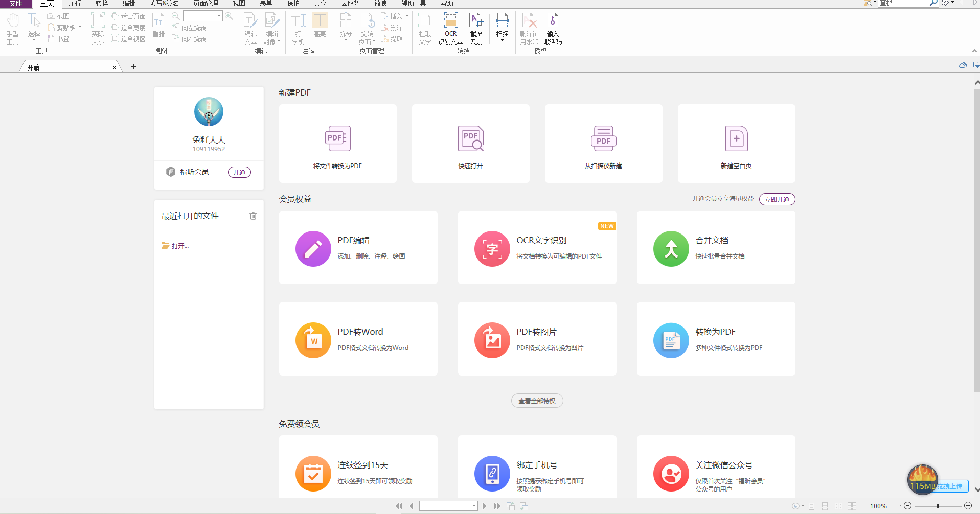The width and height of the screenshot is (980, 514).
Task: Open the page number dropdown in status bar
Action: [x=474, y=506]
